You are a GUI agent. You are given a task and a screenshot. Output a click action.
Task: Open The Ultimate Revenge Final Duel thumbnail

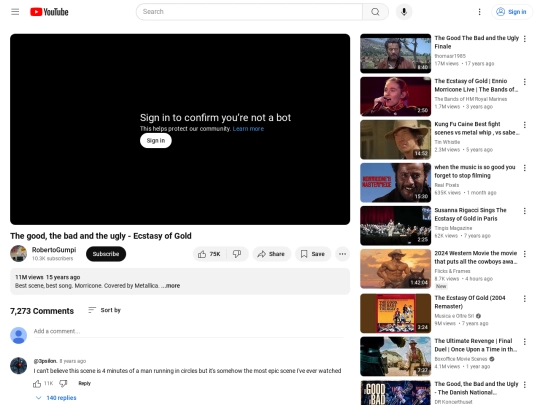tap(395, 356)
